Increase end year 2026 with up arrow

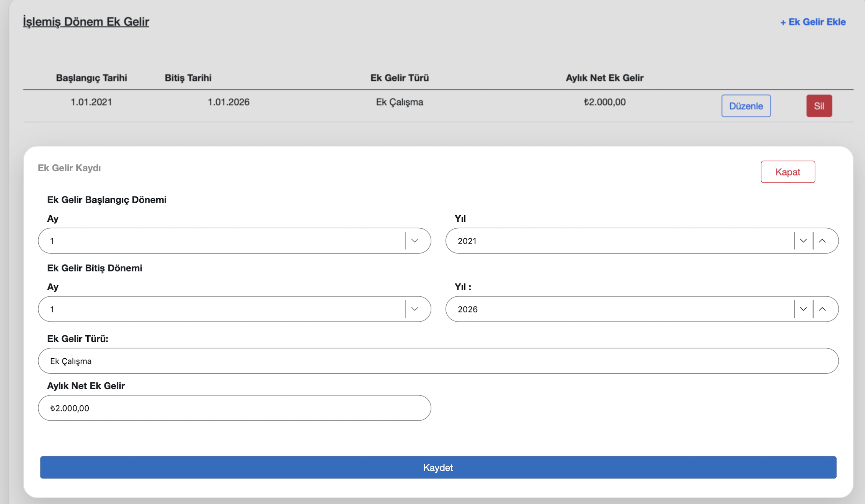[822, 309]
